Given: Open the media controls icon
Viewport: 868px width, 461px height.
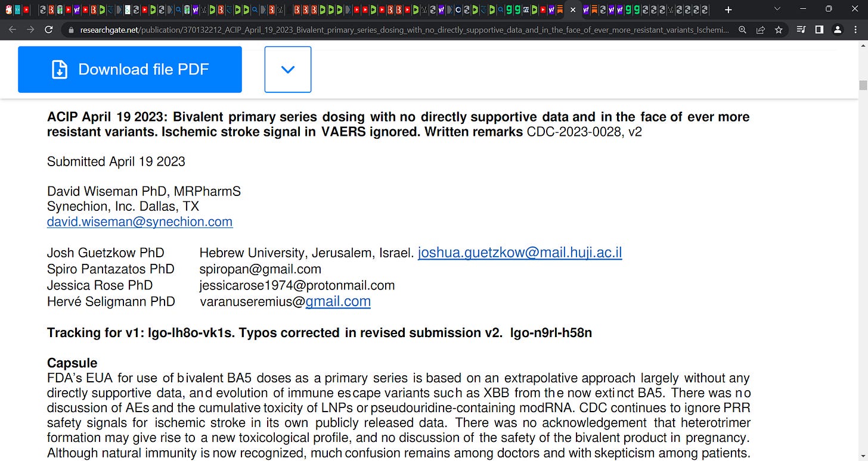Looking at the screenshot, I should (801, 29).
